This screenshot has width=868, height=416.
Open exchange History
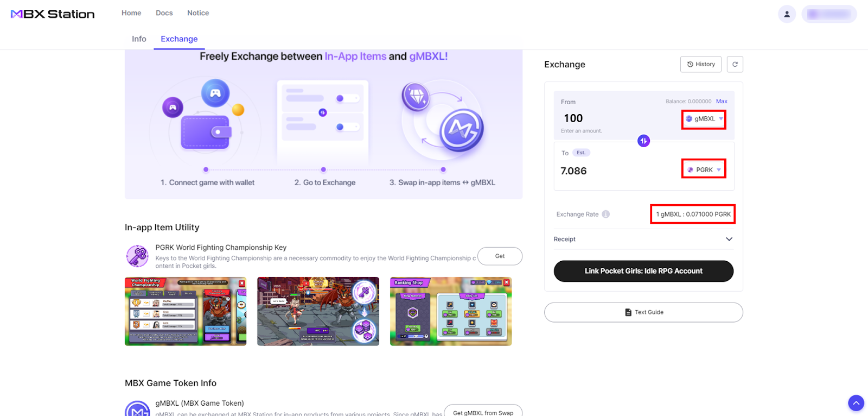click(x=700, y=64)
